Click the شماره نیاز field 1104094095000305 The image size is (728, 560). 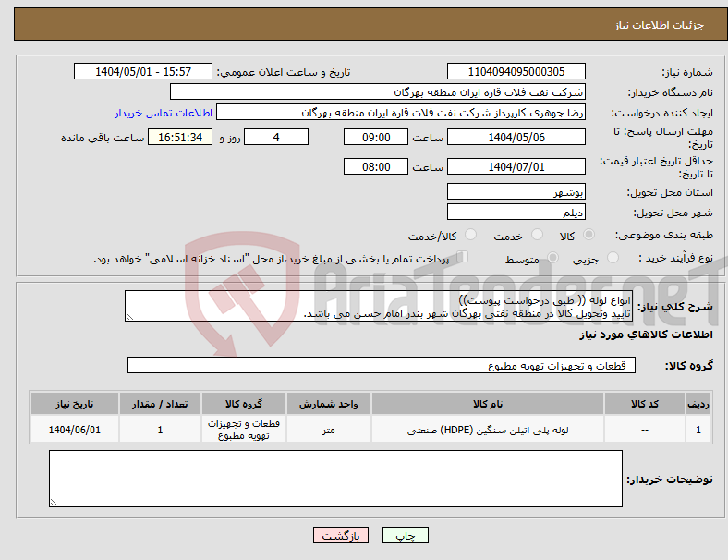[x=516, y=71]
